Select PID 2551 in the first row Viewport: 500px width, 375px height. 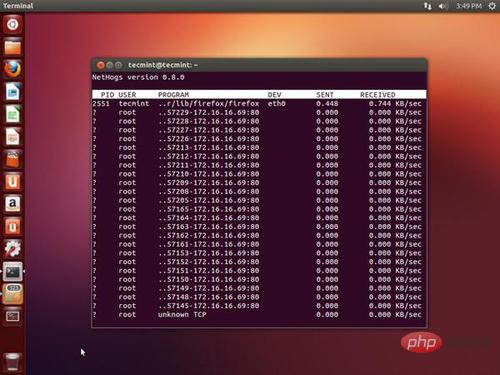[101, 104]
